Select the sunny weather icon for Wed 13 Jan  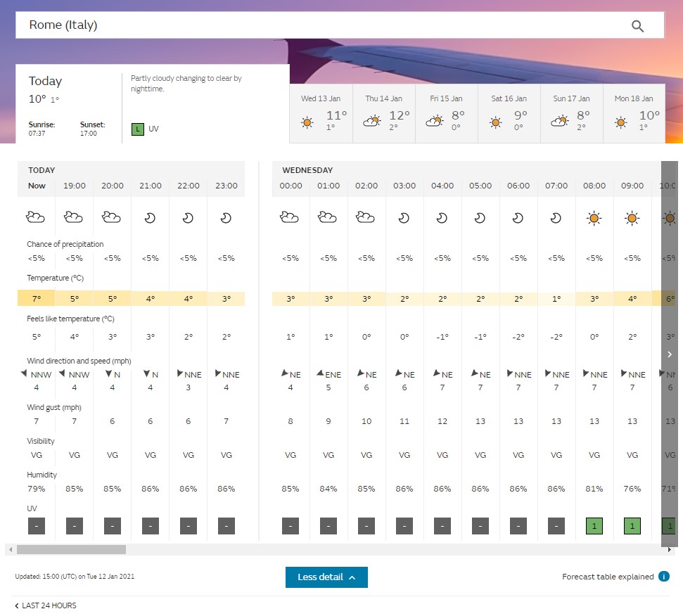coord(307,122)
